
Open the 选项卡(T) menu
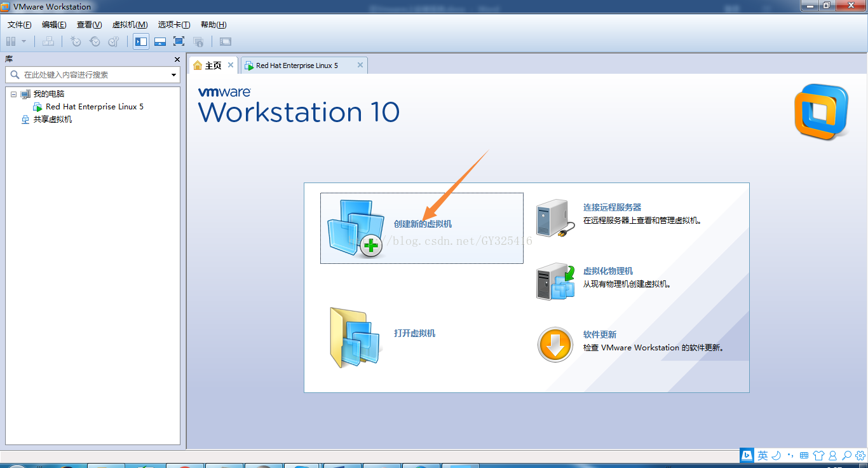pyautogui.click(x=174, y=25)
